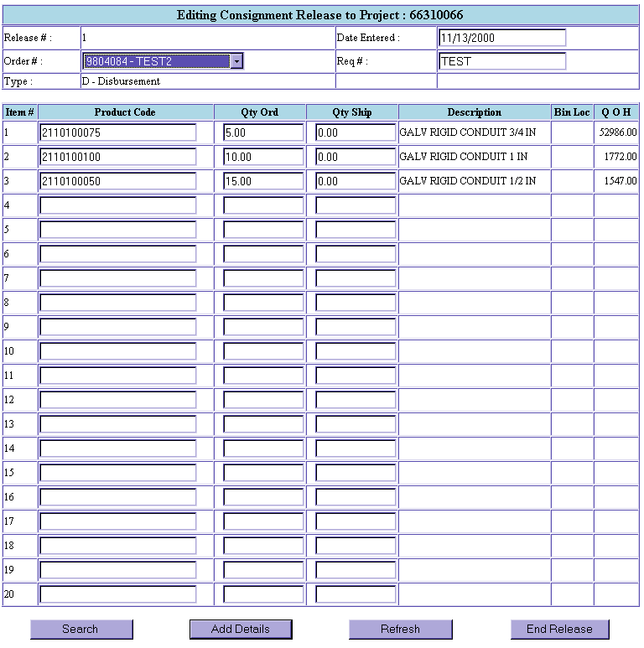644x648 pixels.
Task: Click QOH value 52986.00
Action: pyautogui.click(x=618, y=132)
